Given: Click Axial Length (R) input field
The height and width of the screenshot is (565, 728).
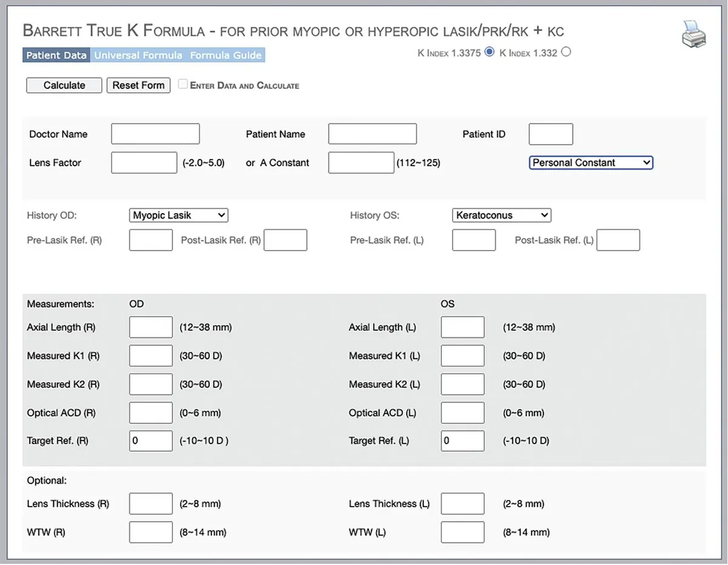Looking at the screenshot, I should pyautogui.click(x=151, y=327).
